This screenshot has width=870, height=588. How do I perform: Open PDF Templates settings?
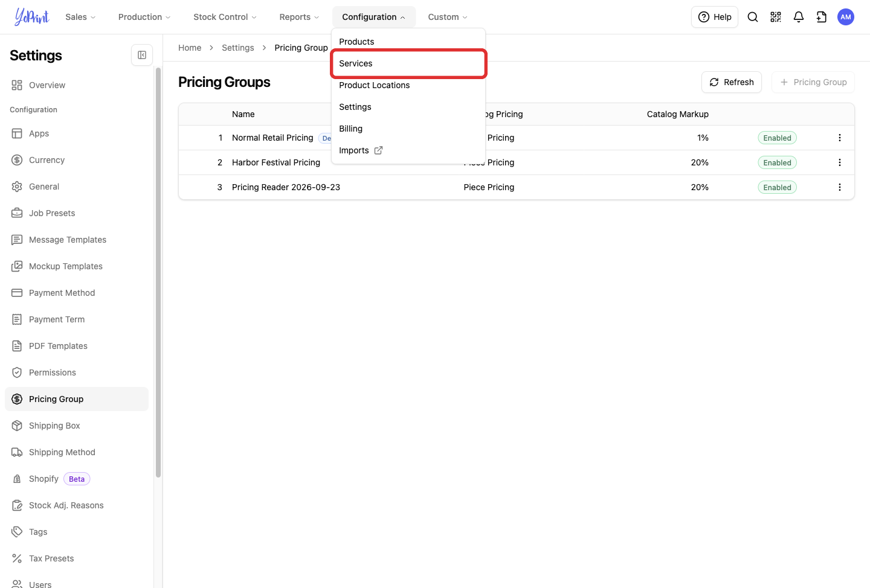coord(77,346)
